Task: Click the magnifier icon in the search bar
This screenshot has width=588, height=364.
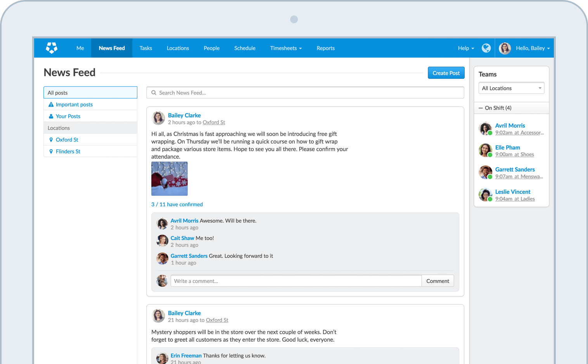Action: (x=154, y=93)
